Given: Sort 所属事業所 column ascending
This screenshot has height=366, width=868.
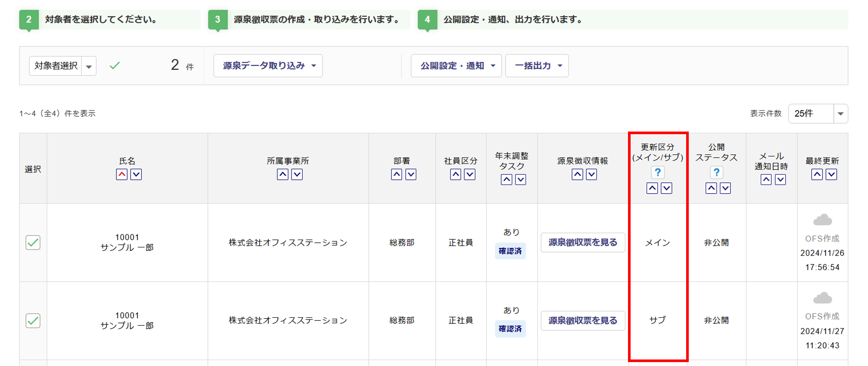Looking at the screenshot, I should [x=283, y=175].
